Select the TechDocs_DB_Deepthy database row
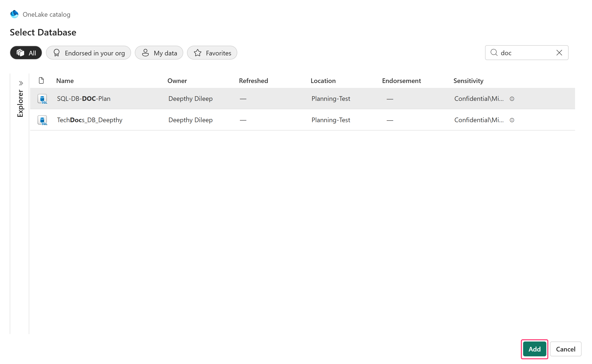Screen dimensions: 592x364 pos(90,120)
